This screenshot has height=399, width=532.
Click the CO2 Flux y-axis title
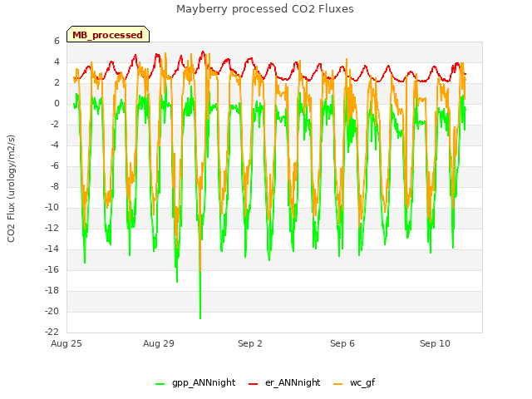(11, 189)
